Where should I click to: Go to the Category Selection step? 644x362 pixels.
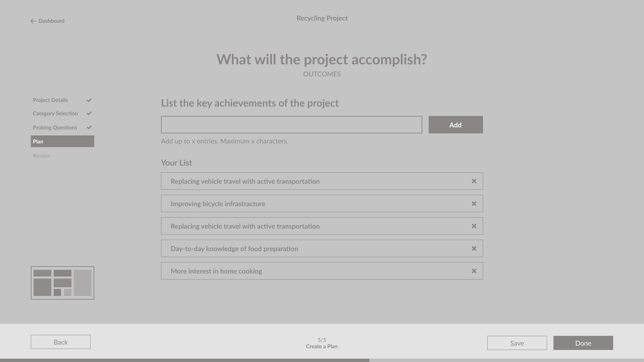pos(55,114)
